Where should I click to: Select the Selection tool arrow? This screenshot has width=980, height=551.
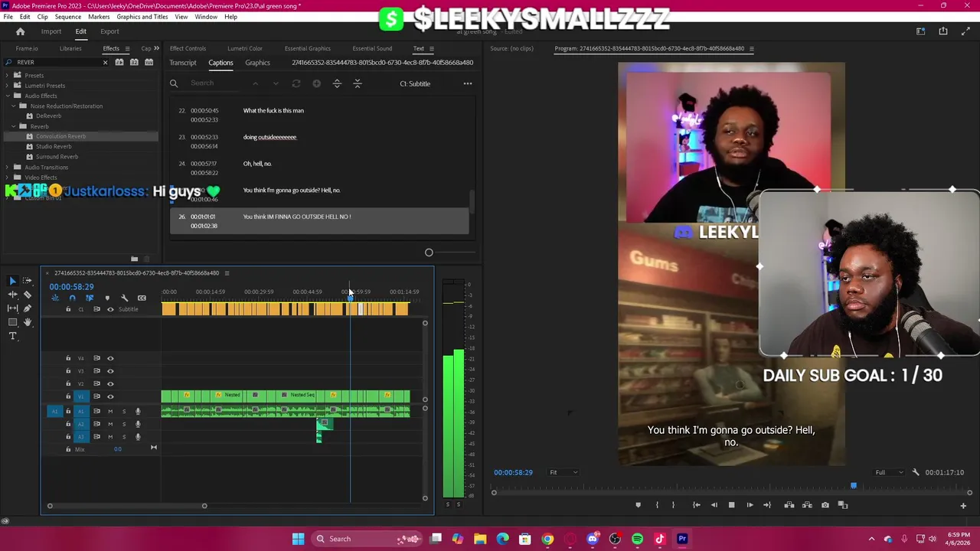click(x=12, y=281)
